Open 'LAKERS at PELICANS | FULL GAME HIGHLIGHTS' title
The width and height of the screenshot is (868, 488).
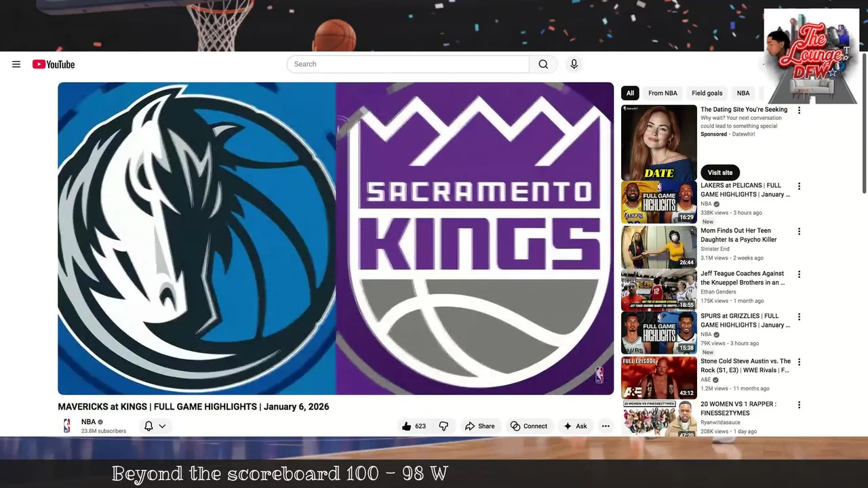745,190
